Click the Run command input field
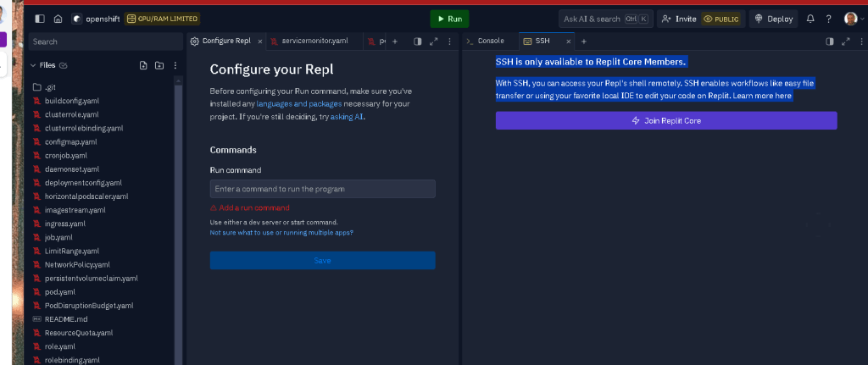868x365 pixels. pos(322,189)
